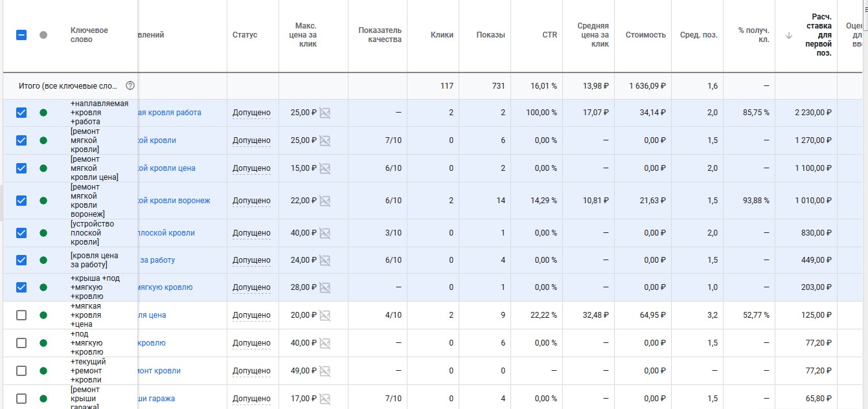Open 'Допущено' status in the 'кровля работа' row
The height and width of the screenshot is (409, 868).
pyautogui.click(x=251, y=113)
